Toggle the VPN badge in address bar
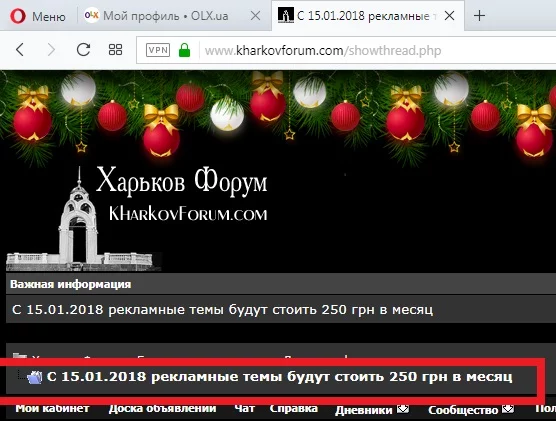The height and width of the screenshot is (421, 556). pos(158,50)
